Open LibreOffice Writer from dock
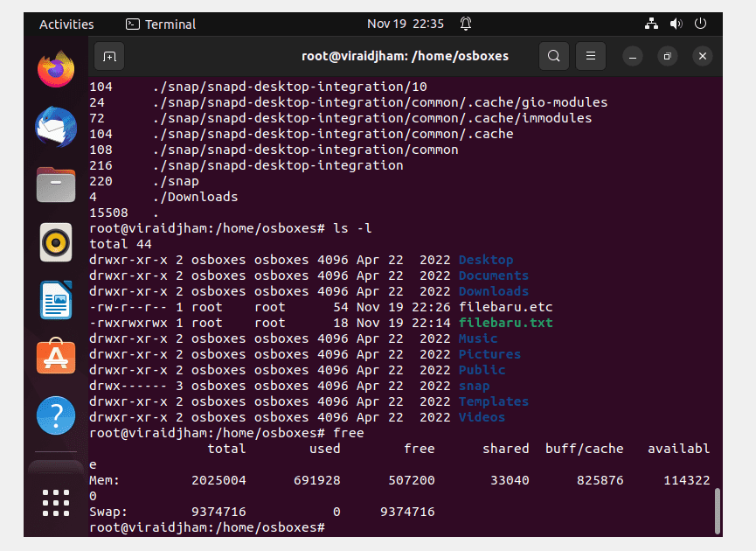Screen dimensions: 756x551 click(56, 300)
